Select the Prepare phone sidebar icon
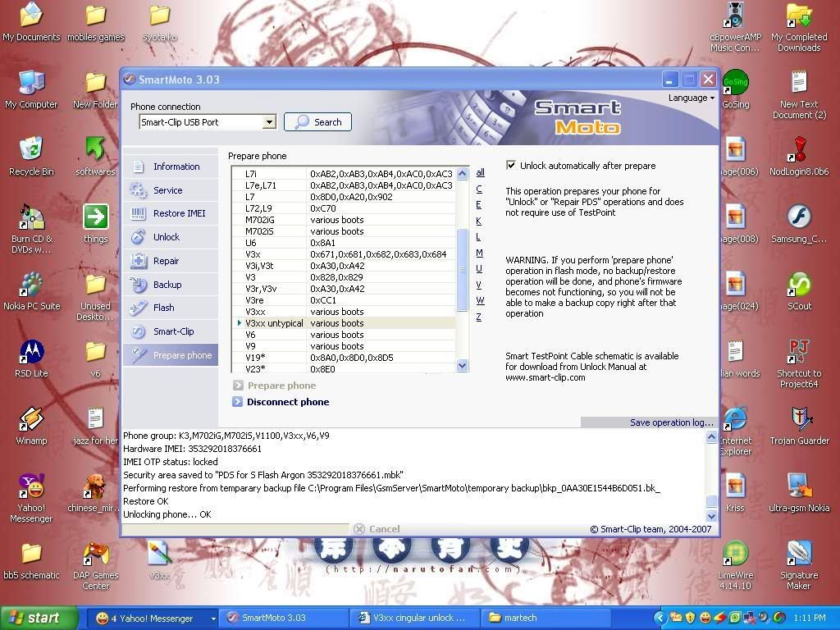 [138, 355]
